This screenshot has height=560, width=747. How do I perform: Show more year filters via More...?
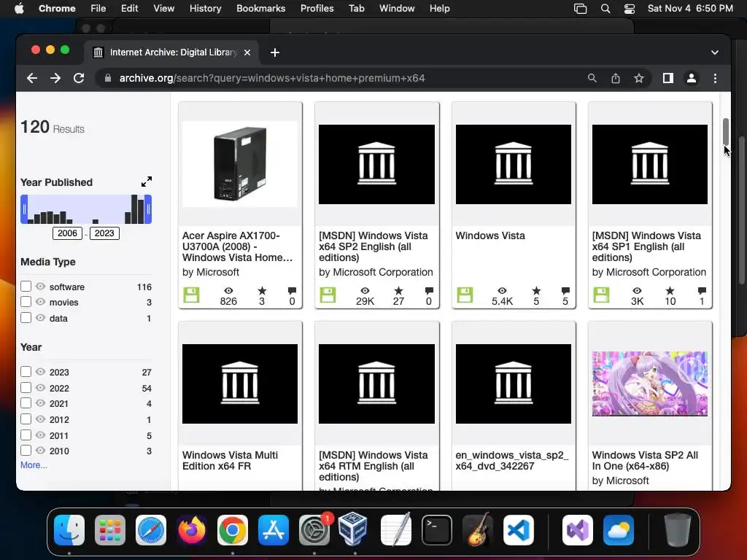[x=34, y=465]
